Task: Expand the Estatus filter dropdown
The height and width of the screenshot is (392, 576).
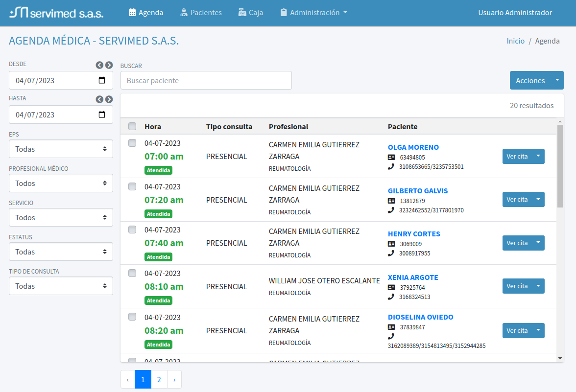Action: pyautogui.click(x=61, y=252)
